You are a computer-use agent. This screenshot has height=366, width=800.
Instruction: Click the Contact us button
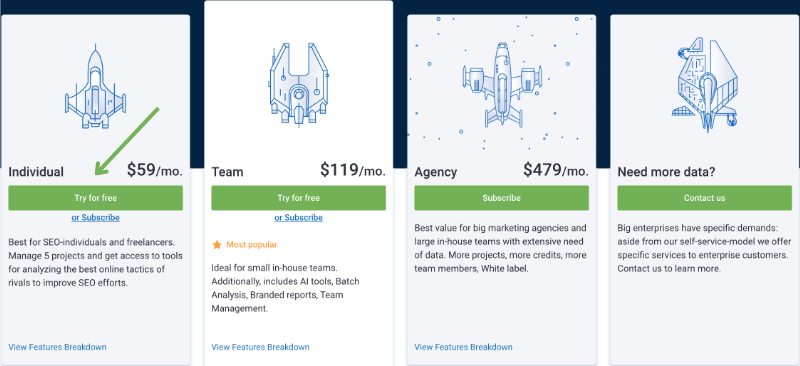click(705, 198)
